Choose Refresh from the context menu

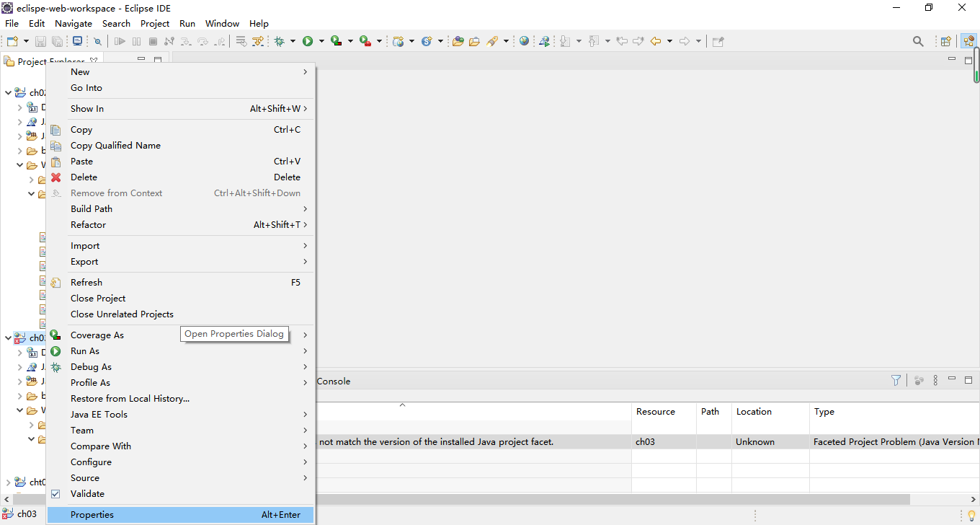click(x=86, y=282)
